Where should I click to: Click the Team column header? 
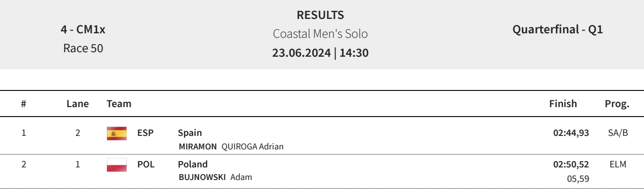[119, 104]
